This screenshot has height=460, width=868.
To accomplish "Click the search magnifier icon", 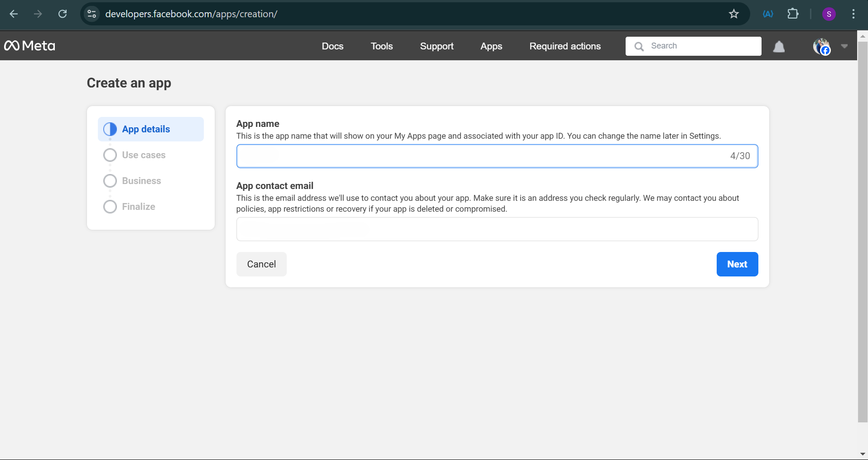I will 639,46.
